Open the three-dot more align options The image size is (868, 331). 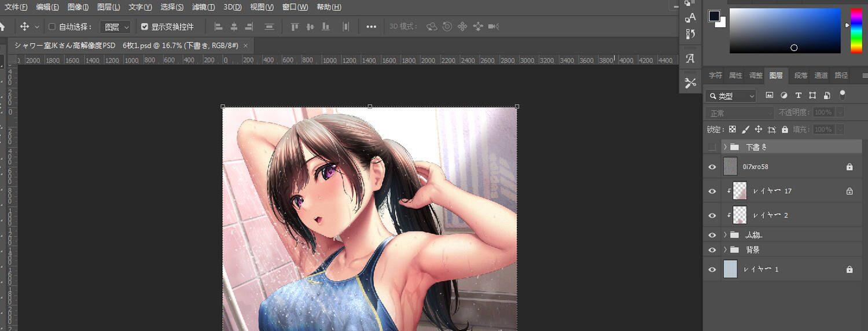(x=372, y=27)
